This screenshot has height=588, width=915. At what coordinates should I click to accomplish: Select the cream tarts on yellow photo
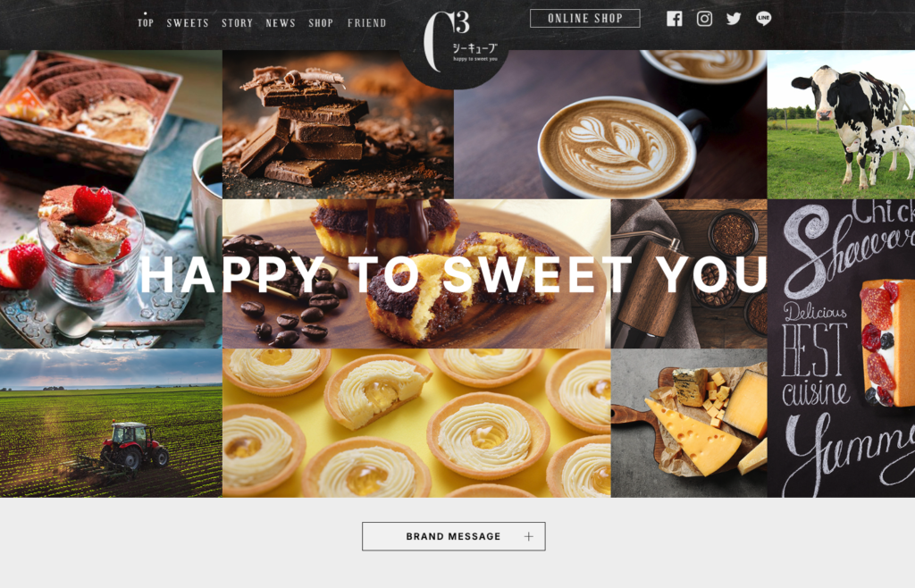pos(416,423)
